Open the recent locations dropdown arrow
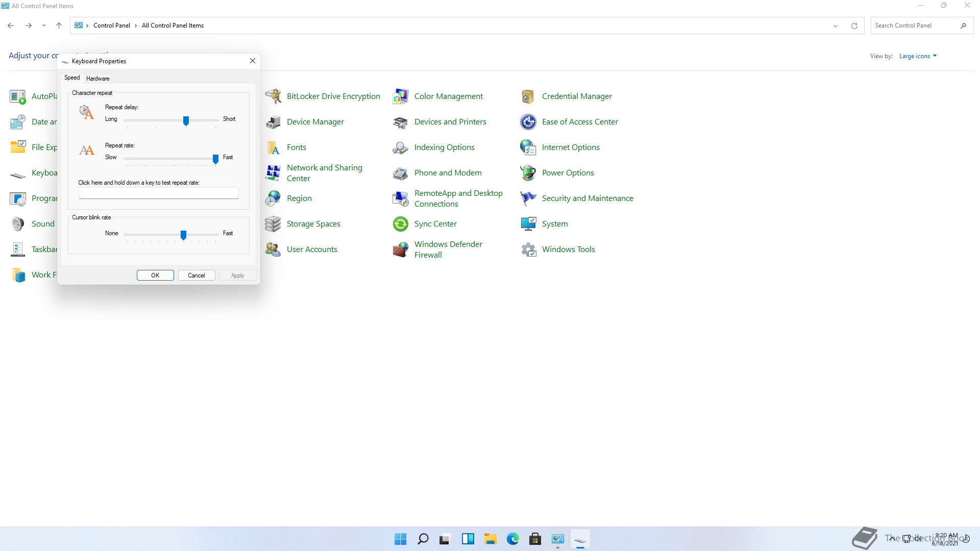Viewport: 980px width, 551px height. point(44,26)
